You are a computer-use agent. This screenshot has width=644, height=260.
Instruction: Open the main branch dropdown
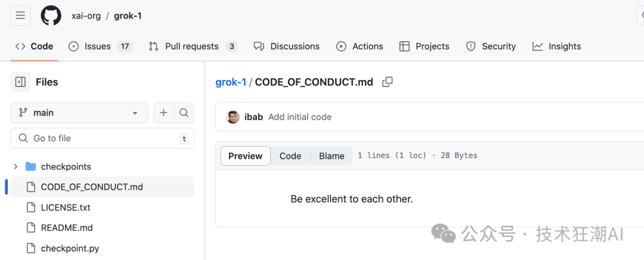tap(79, 113)
